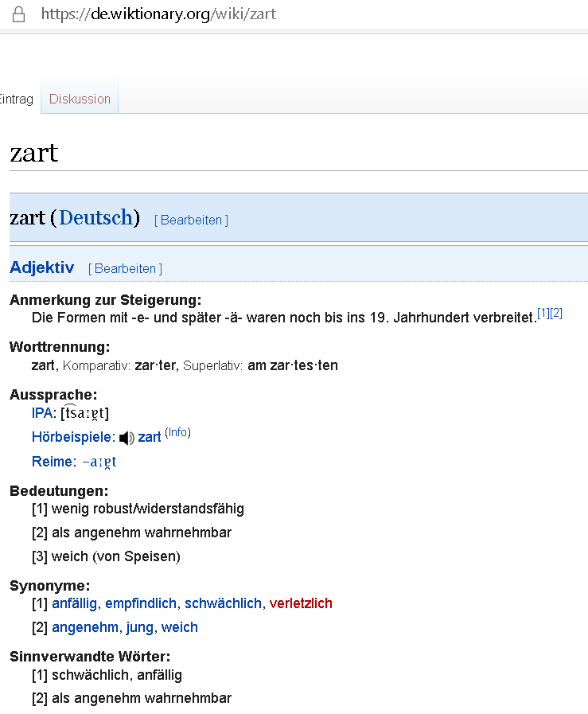Edit the Adjektiv section via Bearbeiten

pyautogui.click(x=125, y=269)
